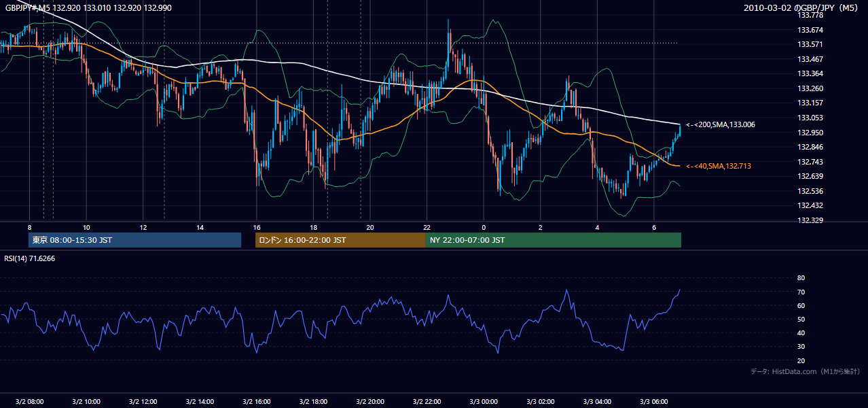Click the 2010-03-02 GBP/JPY (M5) heading

[801, 7]
